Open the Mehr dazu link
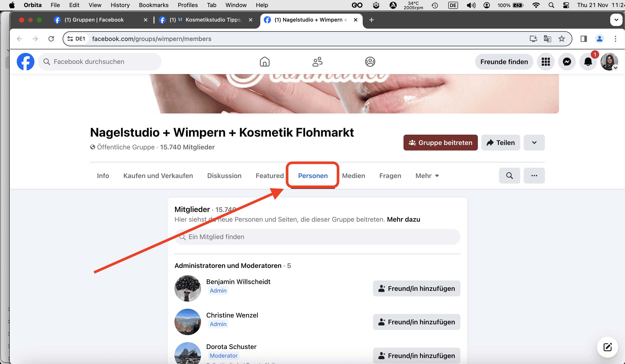Image resolution: width=625 pixels, height=364 pixels. [x=404, y=219]
